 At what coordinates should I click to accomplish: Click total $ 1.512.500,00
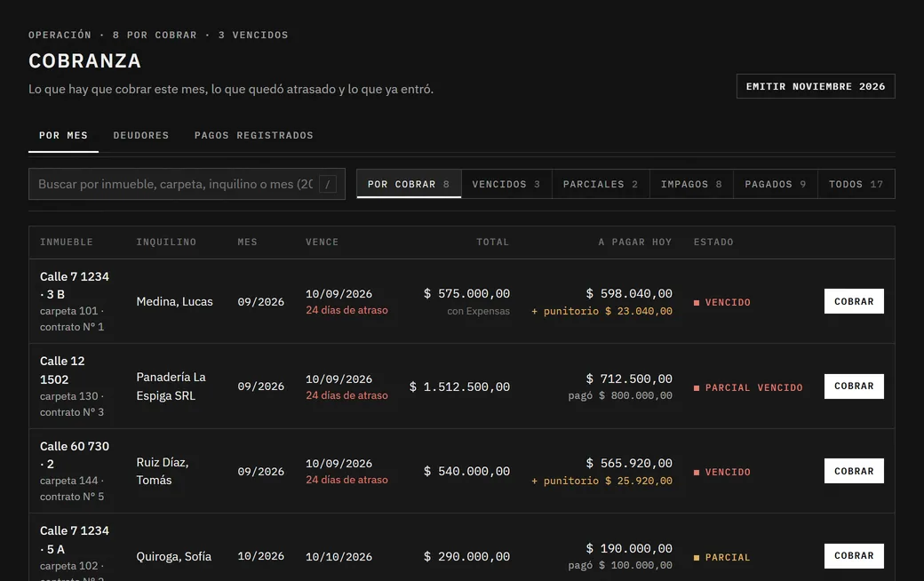(459, 386)
